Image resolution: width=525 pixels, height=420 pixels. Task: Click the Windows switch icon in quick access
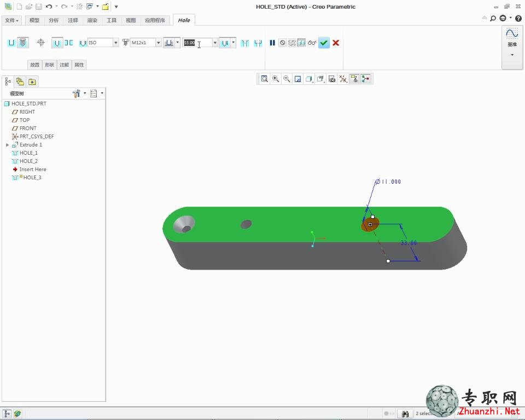90,7
